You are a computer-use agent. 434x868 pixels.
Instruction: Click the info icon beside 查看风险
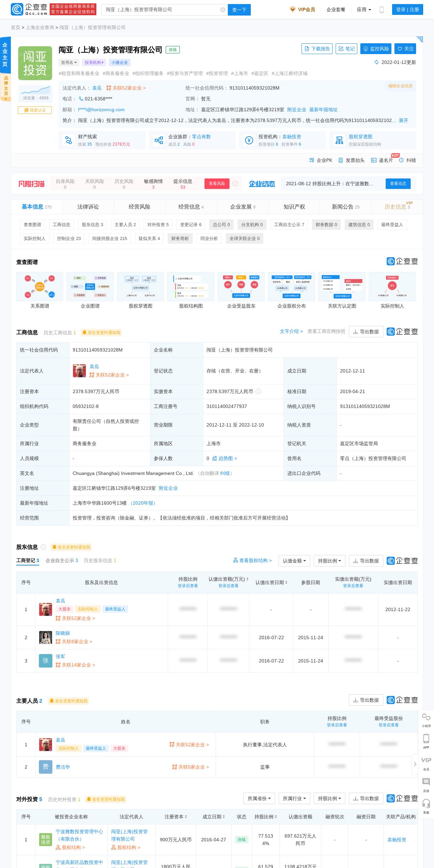click(x=235, y=184)
